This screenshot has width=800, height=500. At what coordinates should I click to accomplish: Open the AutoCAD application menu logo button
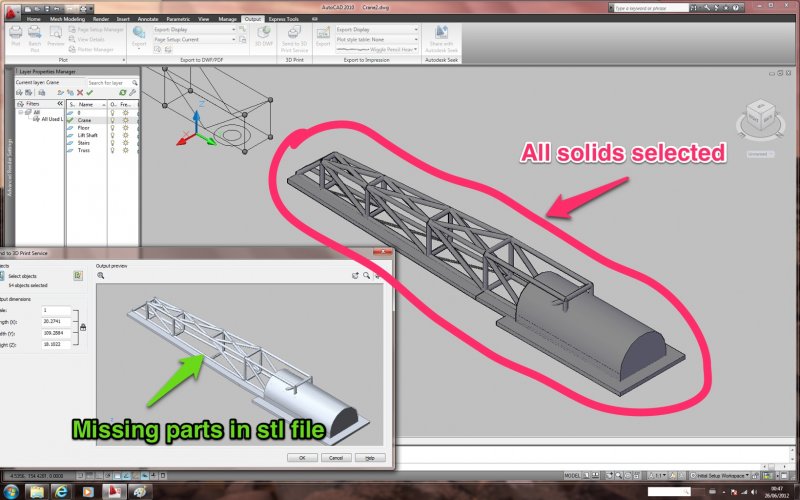pyautogui.click(x=12, y=12)
